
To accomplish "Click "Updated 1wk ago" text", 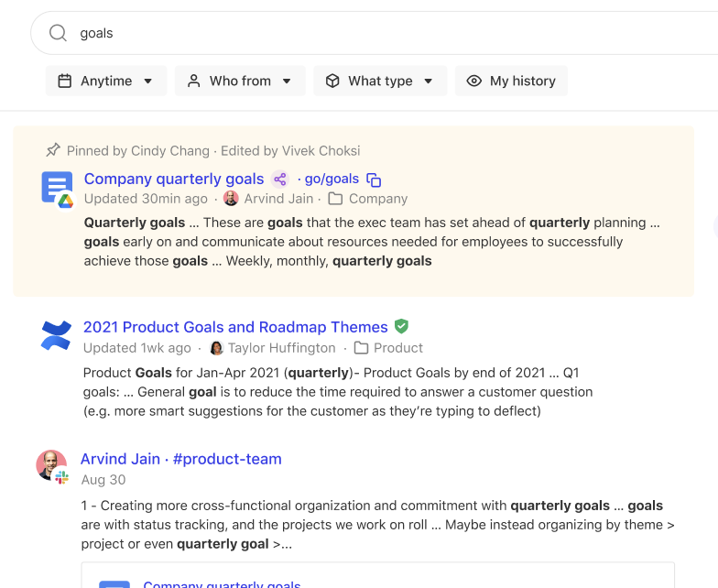I will point(137,348).
